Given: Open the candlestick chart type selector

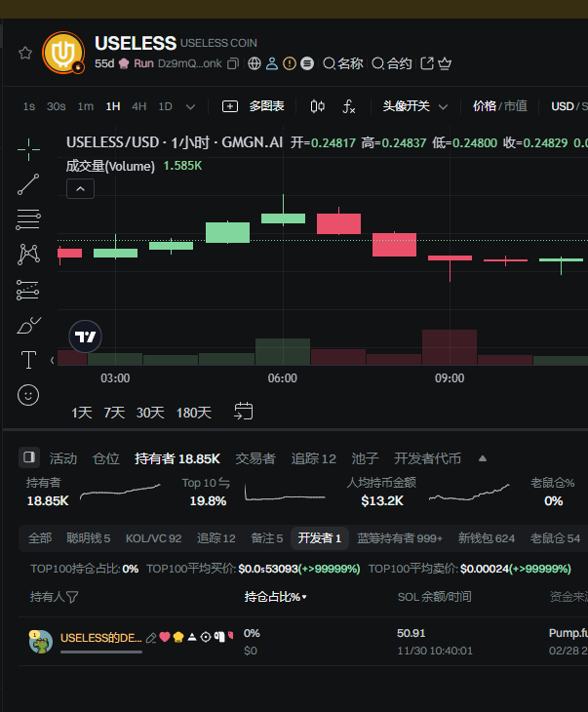Looking at the screenshot, I should point(317,106).
